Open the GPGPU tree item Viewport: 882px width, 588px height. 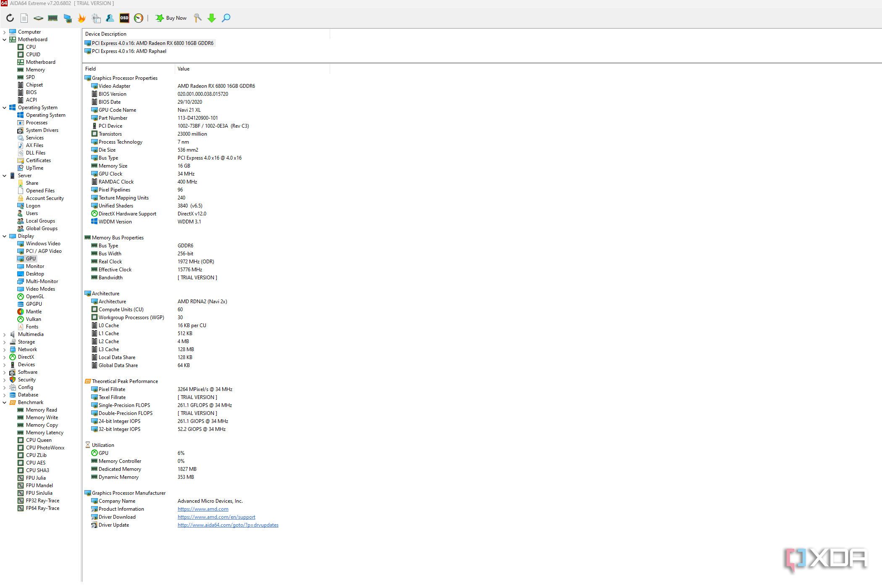point(29,304)
